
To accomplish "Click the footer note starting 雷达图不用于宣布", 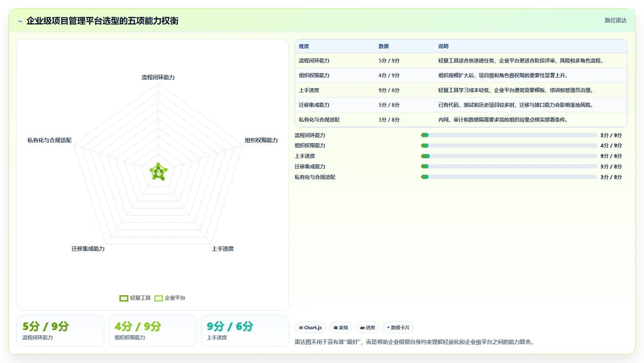I will tap(415, 342).
